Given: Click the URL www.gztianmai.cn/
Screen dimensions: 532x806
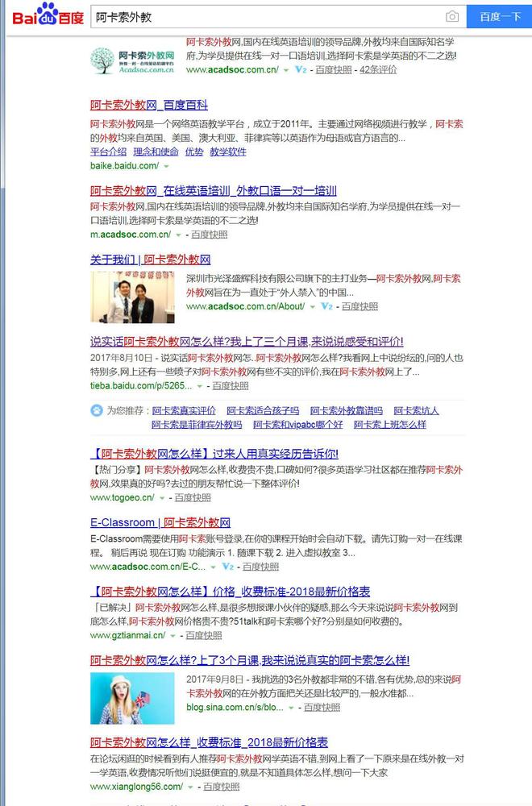Looking at the screenshot, I should pos(128,635).
